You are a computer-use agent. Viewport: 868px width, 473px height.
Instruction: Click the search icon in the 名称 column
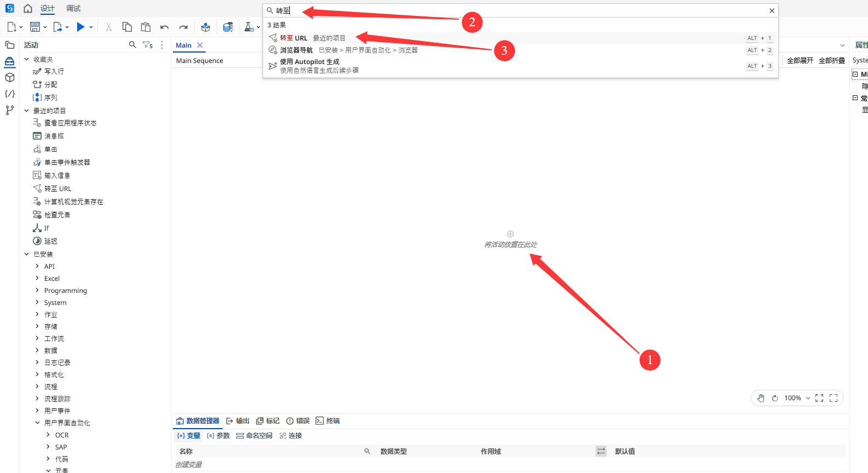click(x=367, y=451)
